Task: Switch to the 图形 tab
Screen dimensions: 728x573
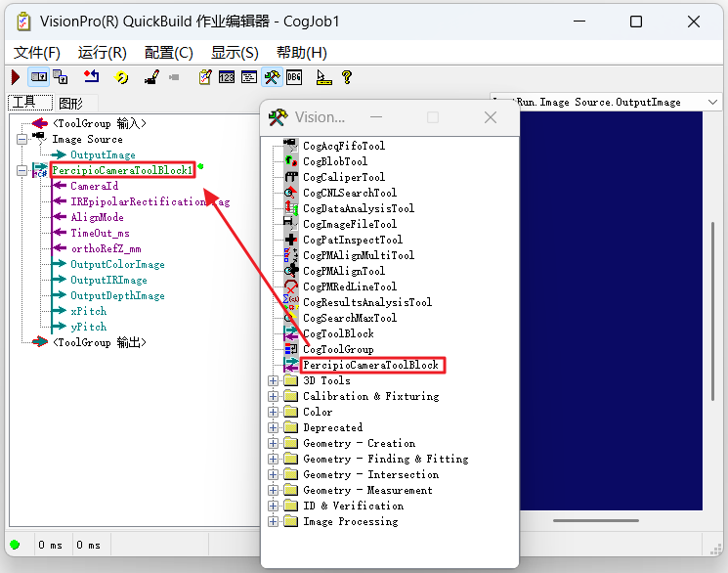Action: pyautogui.click(x=71, y=104)
